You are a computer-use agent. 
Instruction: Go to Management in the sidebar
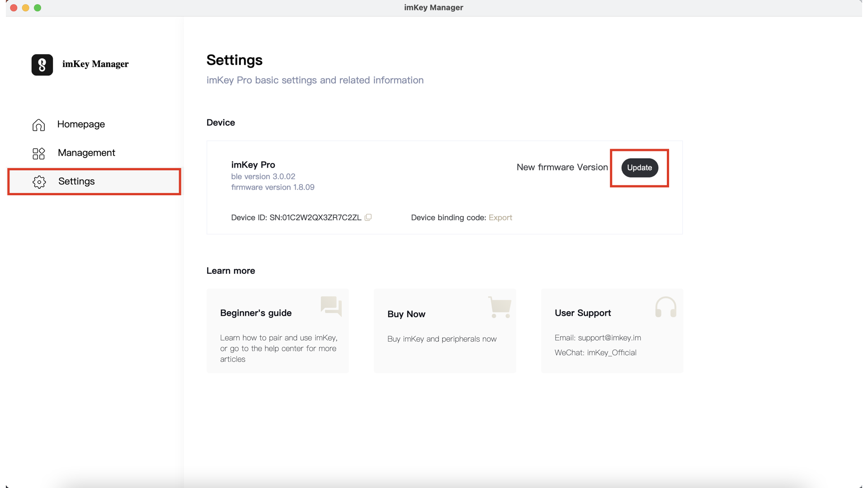(94, 153)
